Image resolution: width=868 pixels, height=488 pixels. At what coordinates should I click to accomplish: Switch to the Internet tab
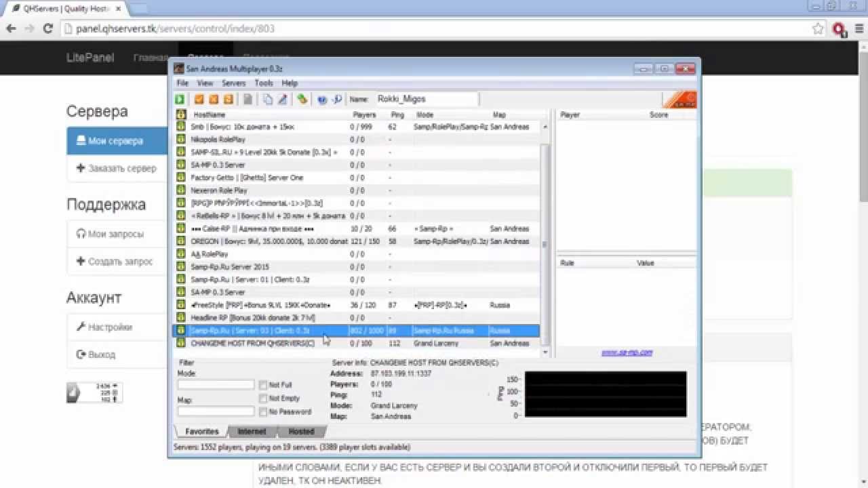pyautogui.click(x=252, y=431)
